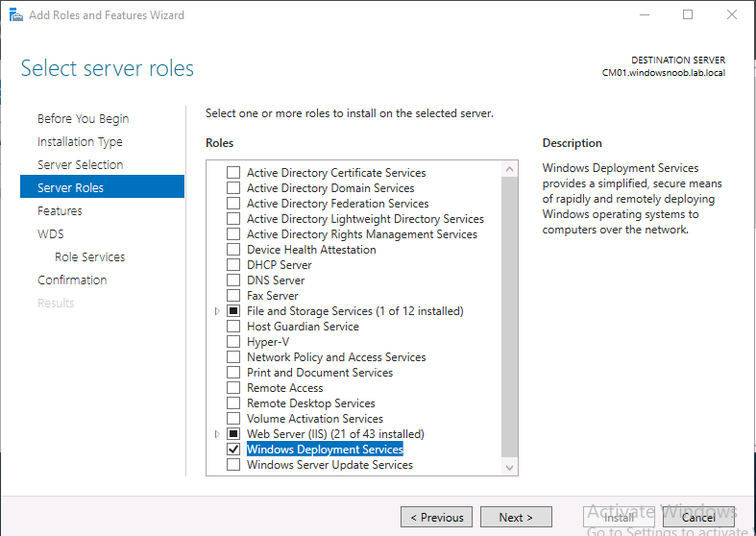Check Device Health Attestation checkbox
Screen dimensions: 756x536
pyautogui.click(x=233, y=250)
